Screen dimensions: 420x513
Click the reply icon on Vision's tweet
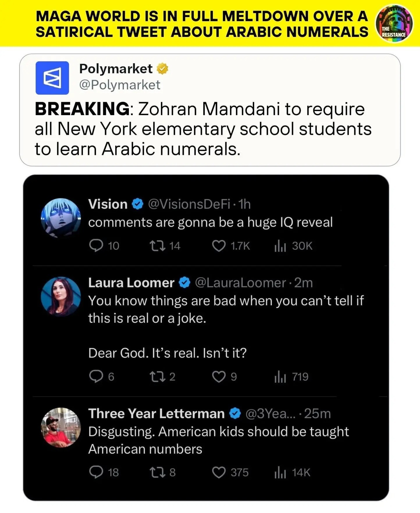tap(96, 246)
